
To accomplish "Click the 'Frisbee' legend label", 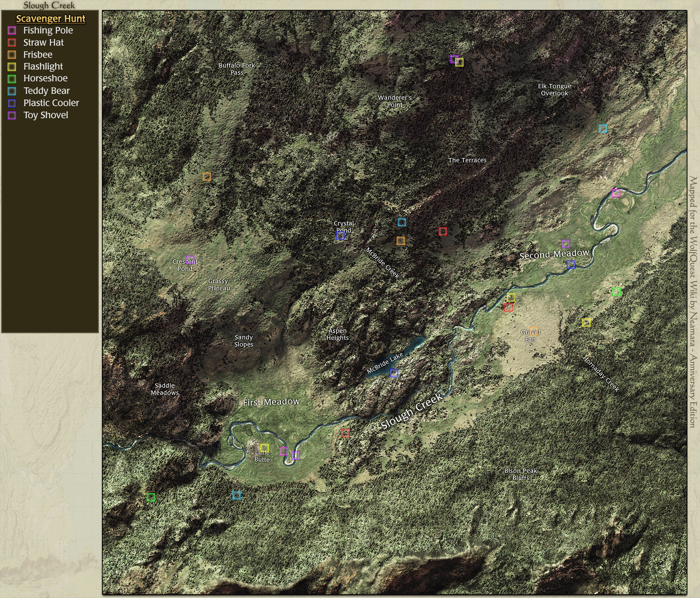I will tap(38, 55).
